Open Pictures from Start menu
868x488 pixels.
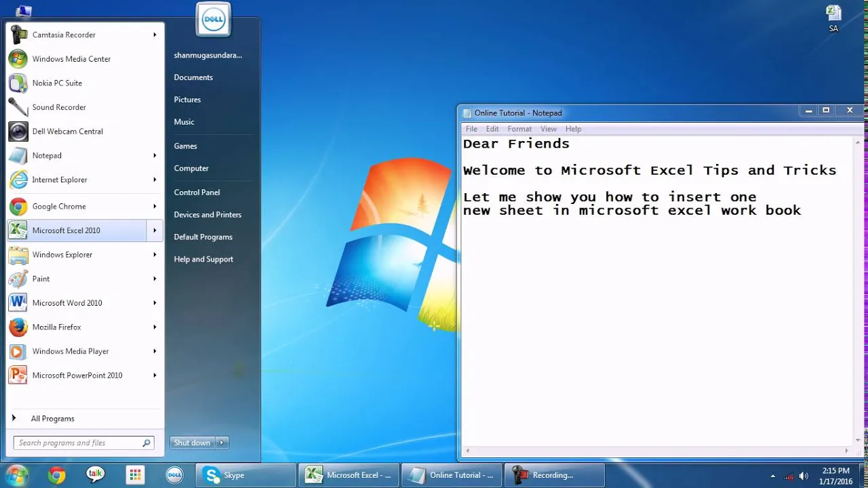[187, 100]
